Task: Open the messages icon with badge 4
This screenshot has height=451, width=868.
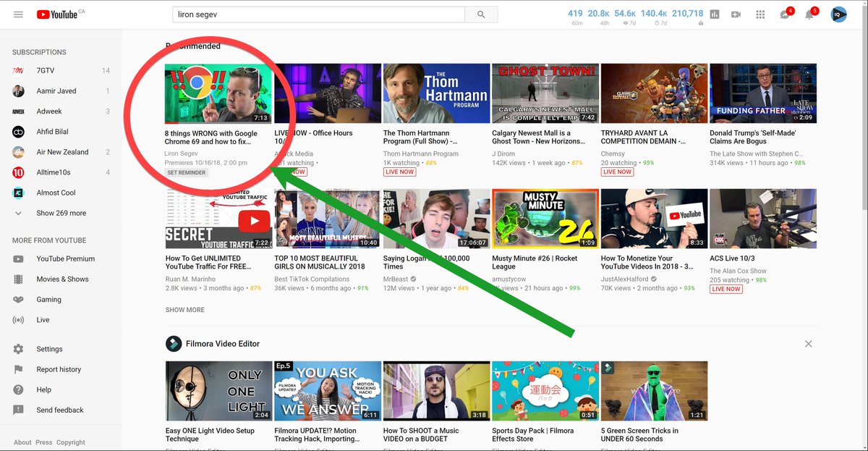Action: [x=785, y=14]
